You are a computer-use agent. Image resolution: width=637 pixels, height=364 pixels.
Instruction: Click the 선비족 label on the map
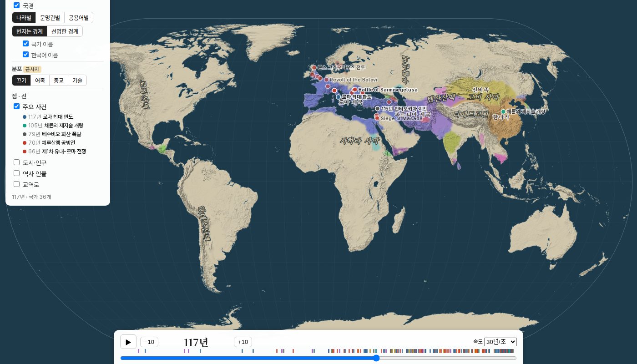click(x=480, y=90)
